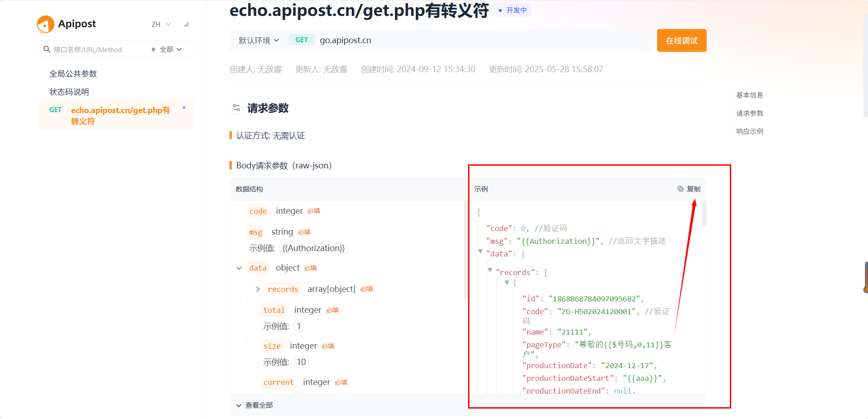Click the {{Authorization}} example value

point(314,248)
